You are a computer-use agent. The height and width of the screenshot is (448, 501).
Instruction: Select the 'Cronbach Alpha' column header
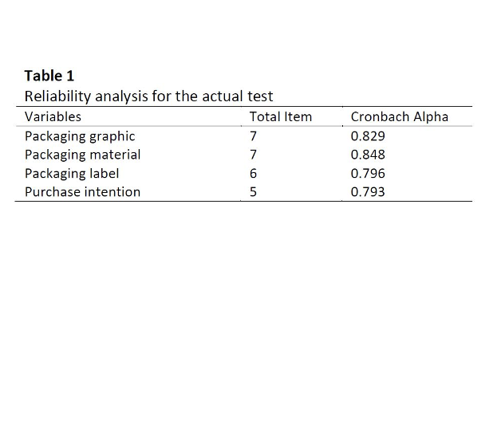click(400, 117)
